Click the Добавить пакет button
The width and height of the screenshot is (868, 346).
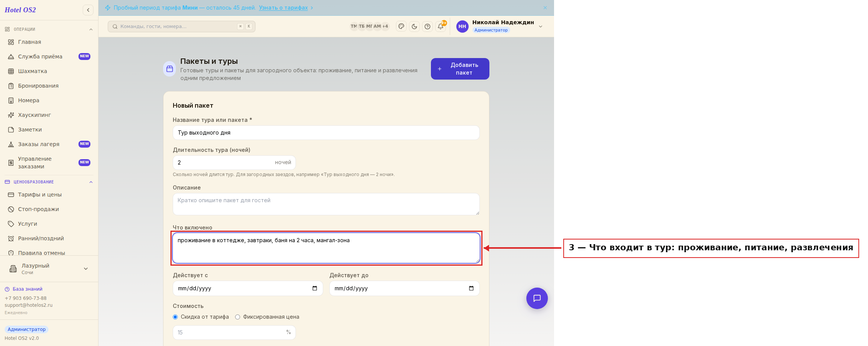click(460, 69)
